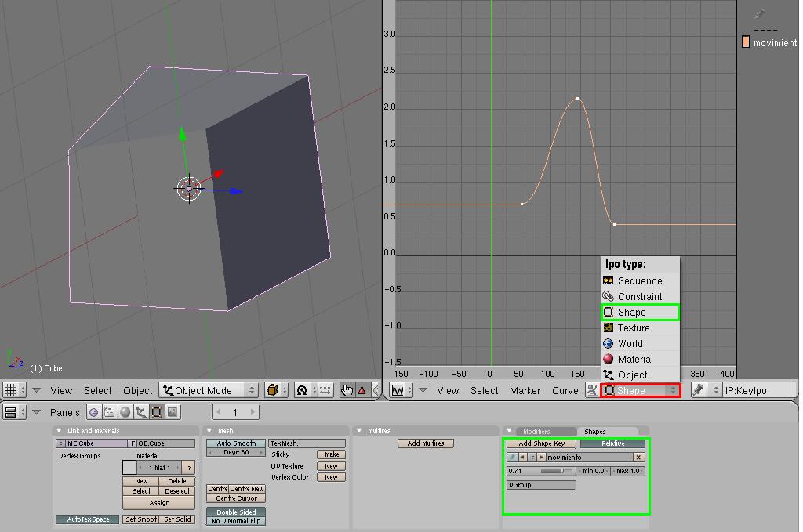Click the World globe icon in Ipo list

tap(609, 343)
